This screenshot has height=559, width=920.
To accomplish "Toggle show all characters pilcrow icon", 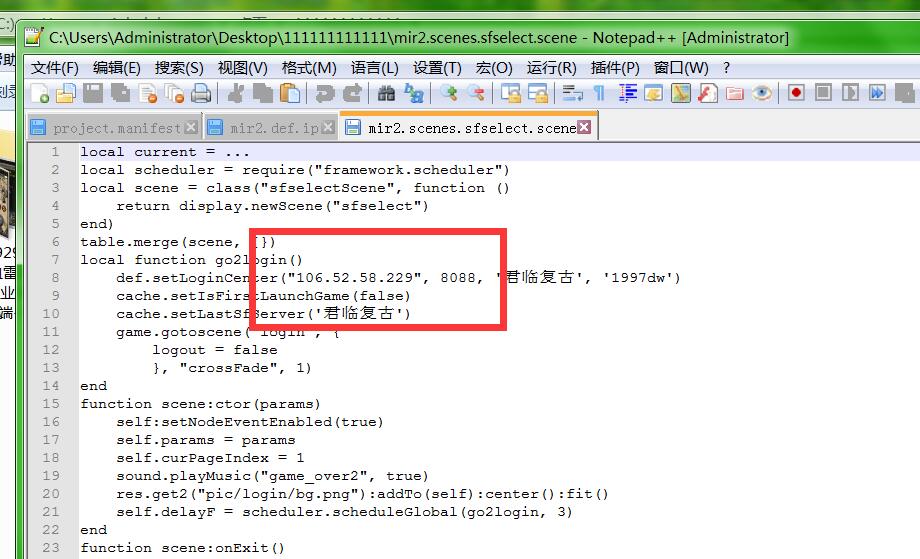I will (x=599, y=93).
